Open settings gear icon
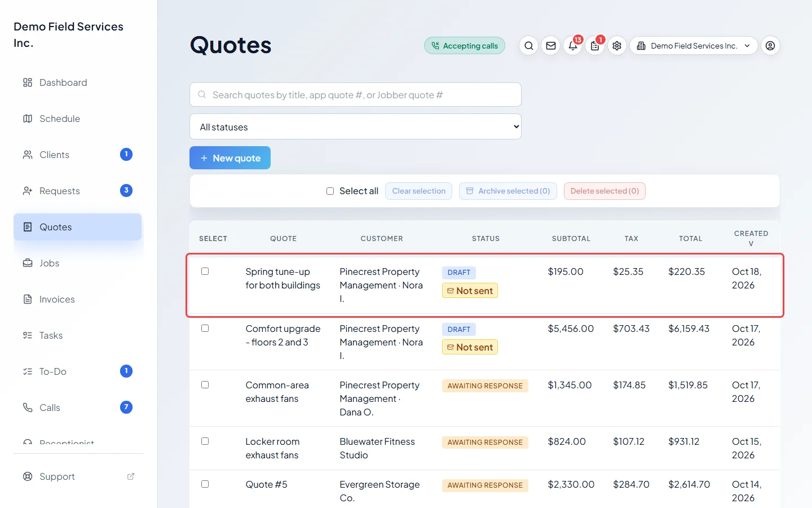The width and height of the screenshot is (812, 508). (x=617, y=46)
